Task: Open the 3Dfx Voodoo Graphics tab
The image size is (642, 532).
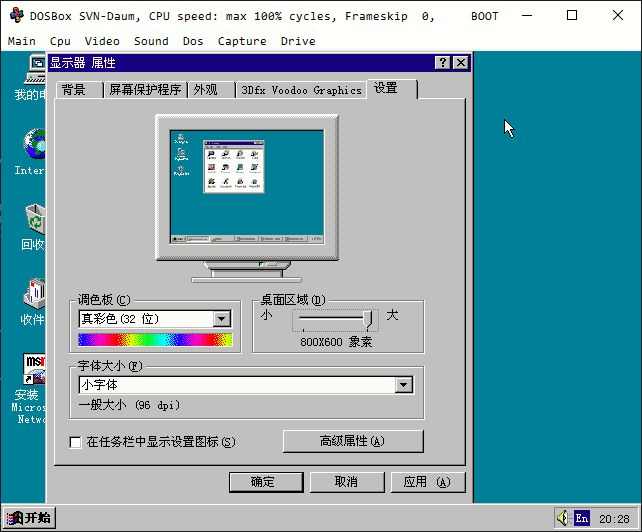Action: coord(301,90)
